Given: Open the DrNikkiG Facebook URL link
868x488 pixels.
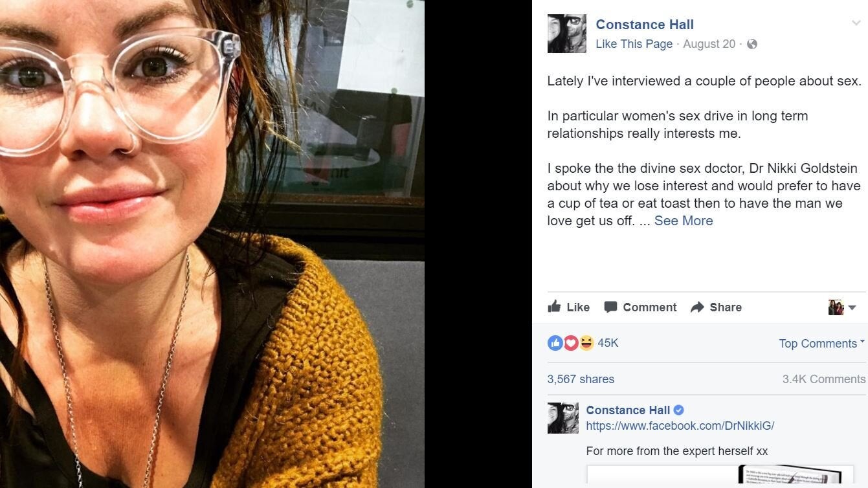Looking at the screenshot, I should tap(680, 426).
